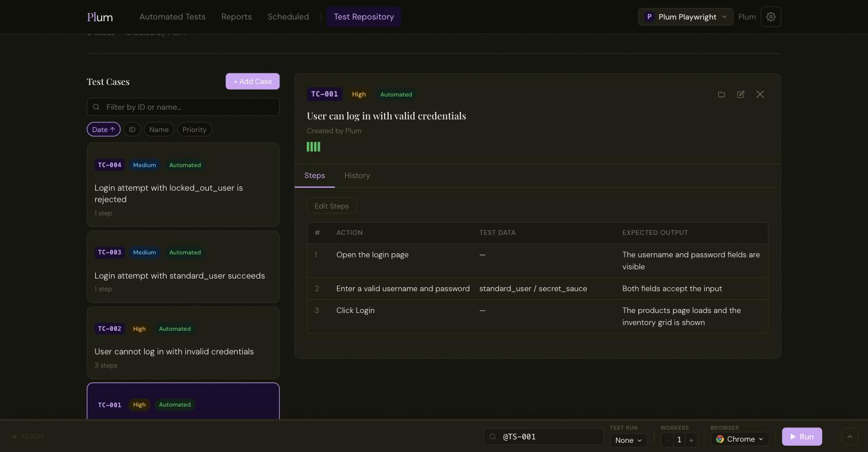Click 'The products page loads' expected output
The width and height of the screenshot is (868, 452).
coord(681,316)
